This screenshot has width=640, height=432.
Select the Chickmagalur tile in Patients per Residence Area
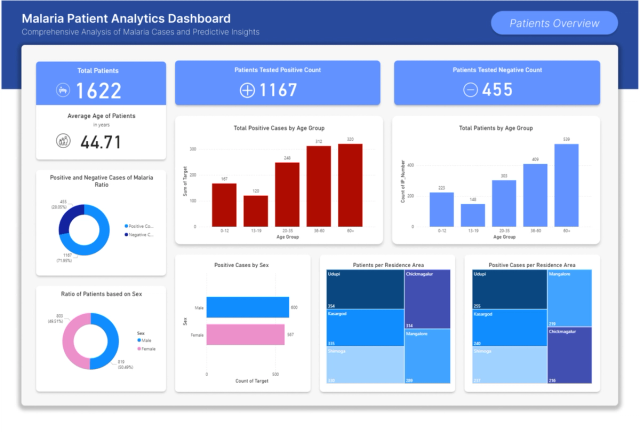[x=428, y=299]
